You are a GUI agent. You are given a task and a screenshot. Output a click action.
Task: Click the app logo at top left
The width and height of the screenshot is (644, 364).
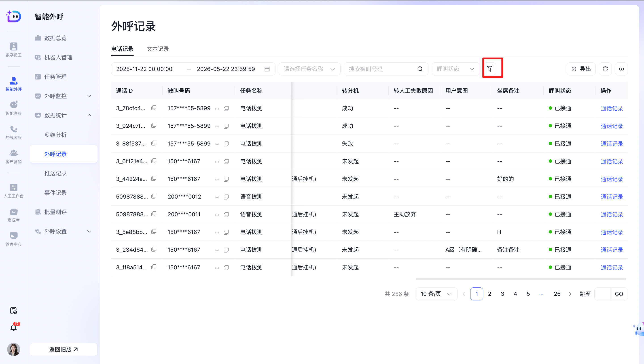(13, 16)
